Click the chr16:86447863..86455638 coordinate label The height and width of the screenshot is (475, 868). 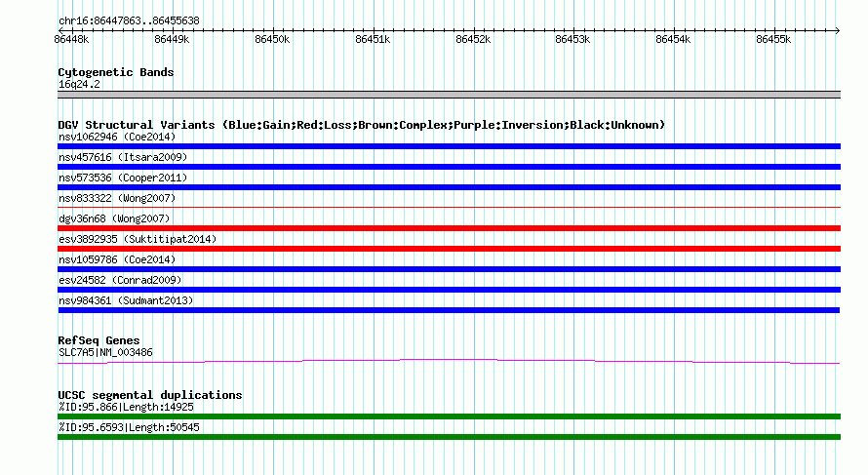[x=129, y=20]
